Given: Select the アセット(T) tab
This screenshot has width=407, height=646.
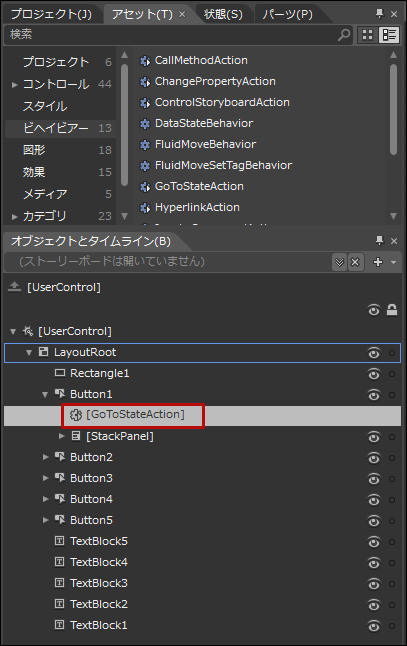Looking at the screenshot, I should tap(142, 14).
